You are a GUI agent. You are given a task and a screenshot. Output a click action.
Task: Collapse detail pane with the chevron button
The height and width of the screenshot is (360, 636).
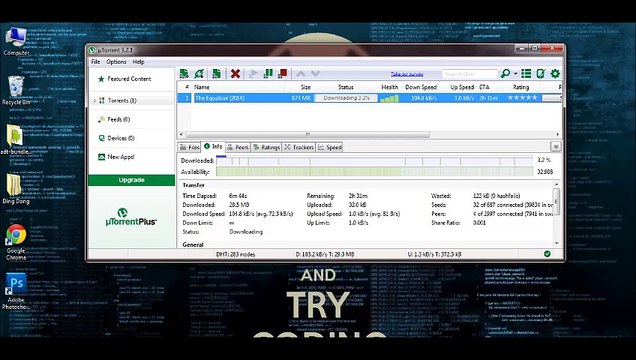click(x=555, y=146)
